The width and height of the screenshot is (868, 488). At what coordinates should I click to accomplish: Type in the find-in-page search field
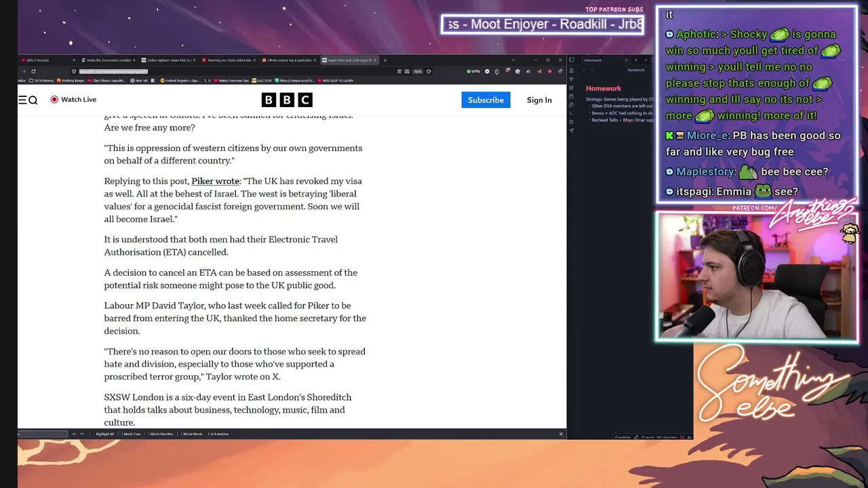point(43,434)
